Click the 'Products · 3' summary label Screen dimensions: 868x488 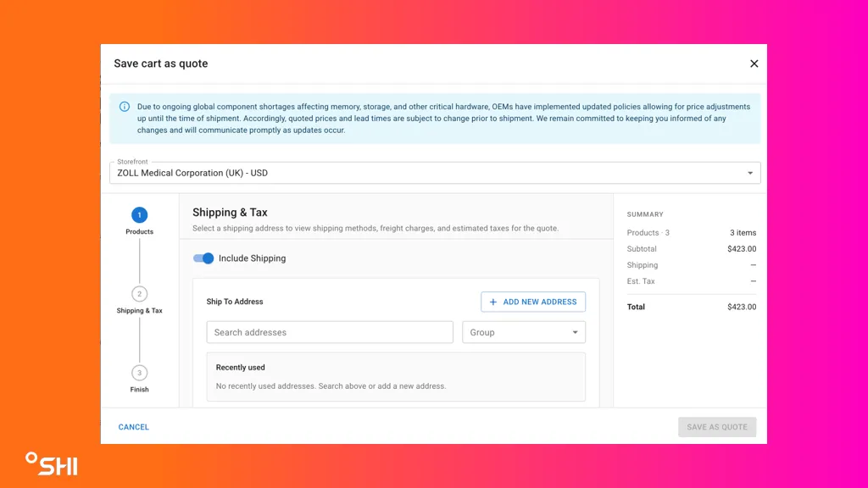648,233
